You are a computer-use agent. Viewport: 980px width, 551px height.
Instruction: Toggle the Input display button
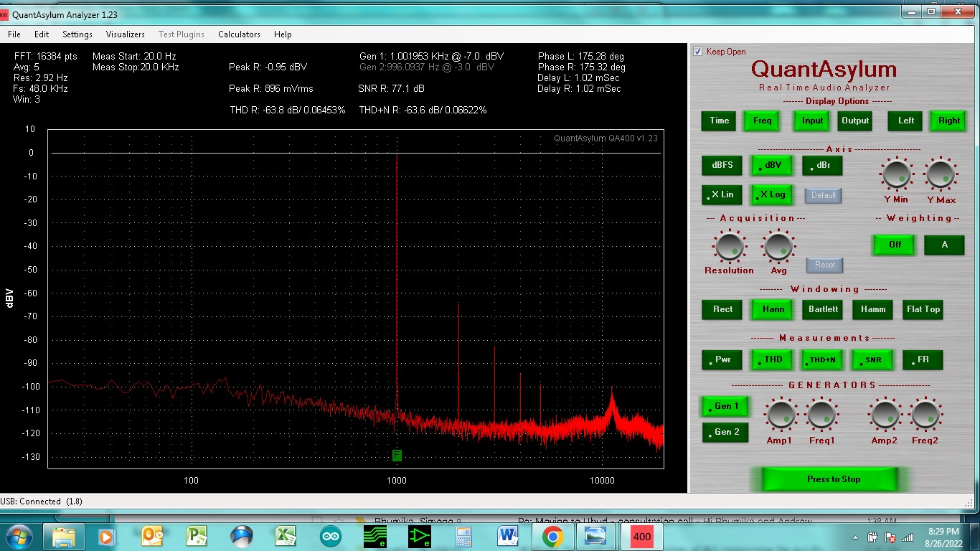tap(812, 121)
